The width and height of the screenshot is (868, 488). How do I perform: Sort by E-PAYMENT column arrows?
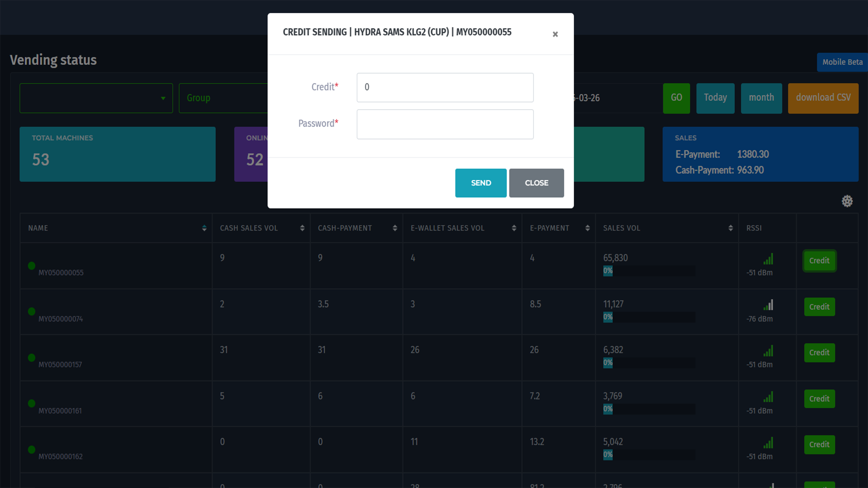pos(588,228)
